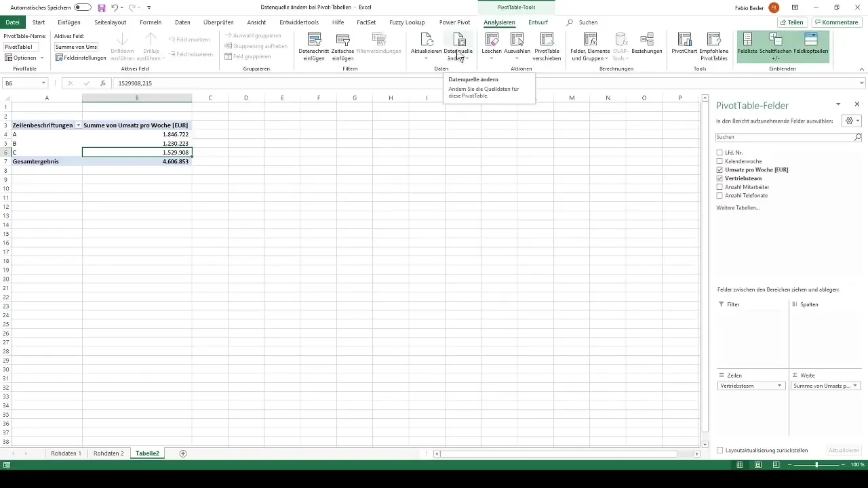Screen dimensions: 868x488
Task: Open the Optionen dropdown
Action: click(x=24, y=58)
